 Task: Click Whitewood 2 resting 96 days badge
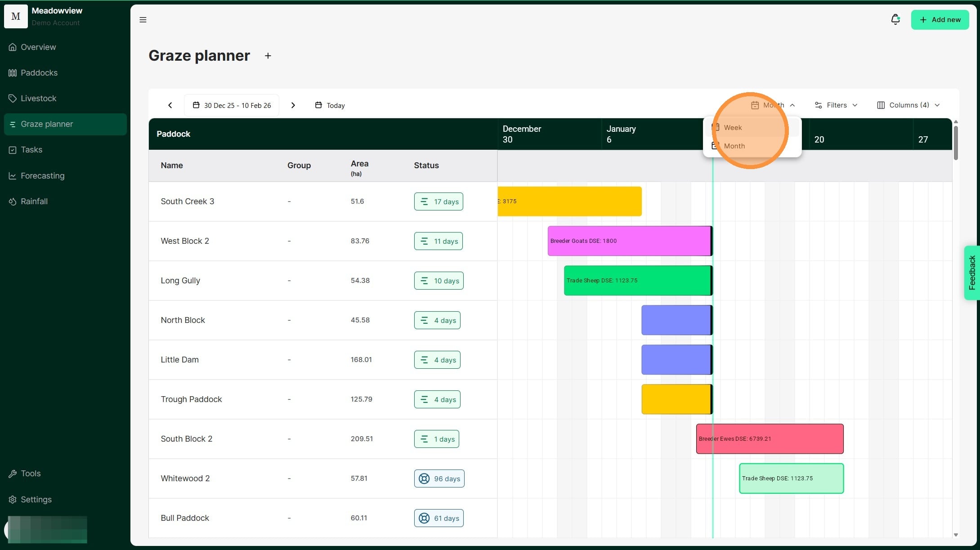coord(439,478)
